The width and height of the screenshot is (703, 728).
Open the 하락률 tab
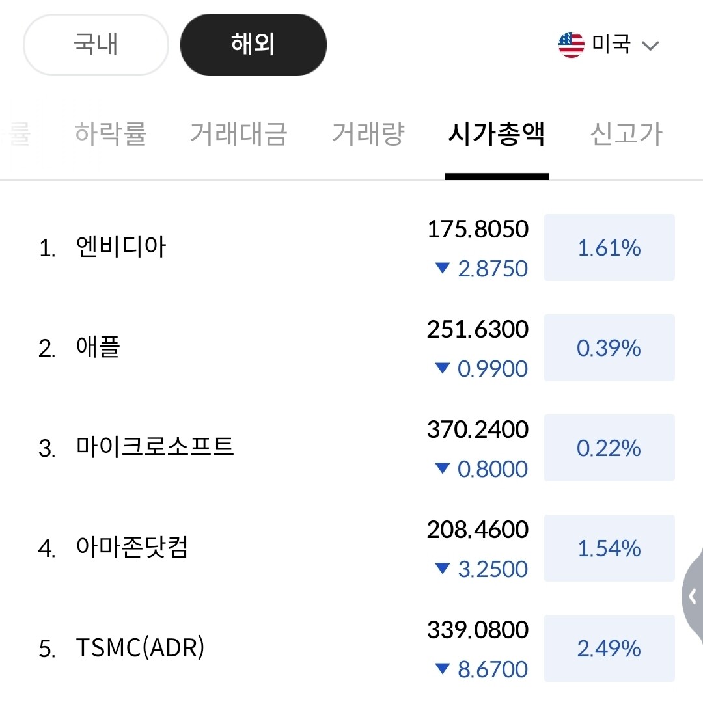[111, 133]
